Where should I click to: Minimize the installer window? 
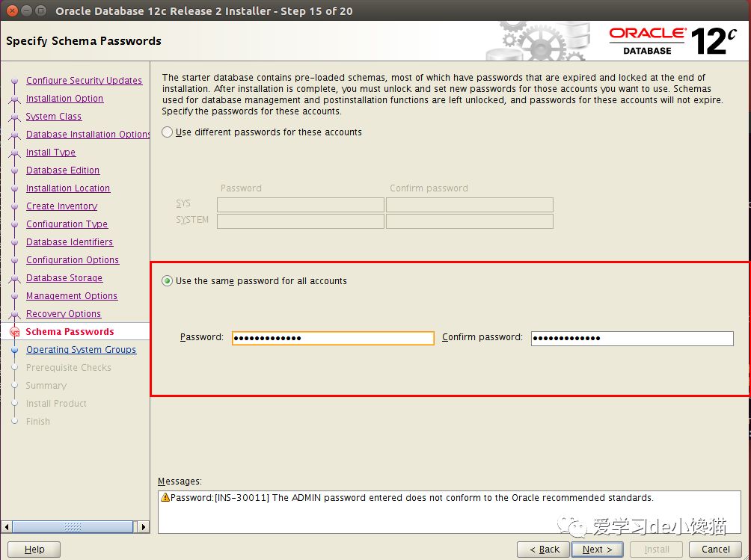coord(27,10)
